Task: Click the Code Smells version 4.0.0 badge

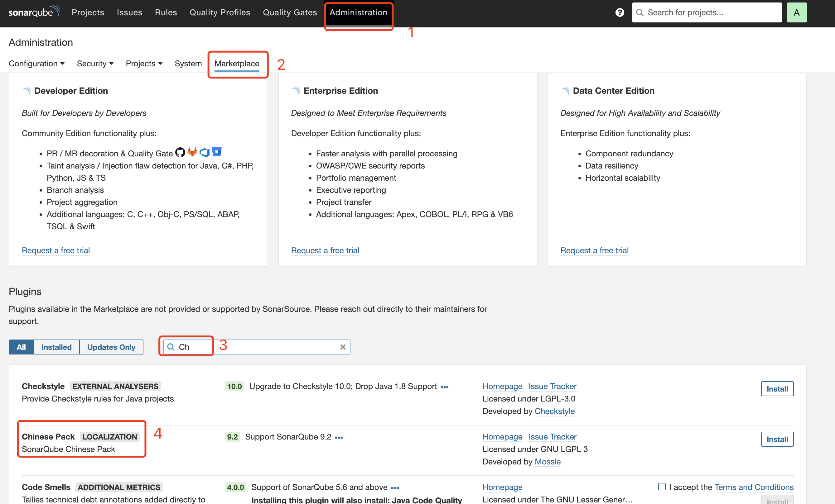Action: click(x=235, y=487)
